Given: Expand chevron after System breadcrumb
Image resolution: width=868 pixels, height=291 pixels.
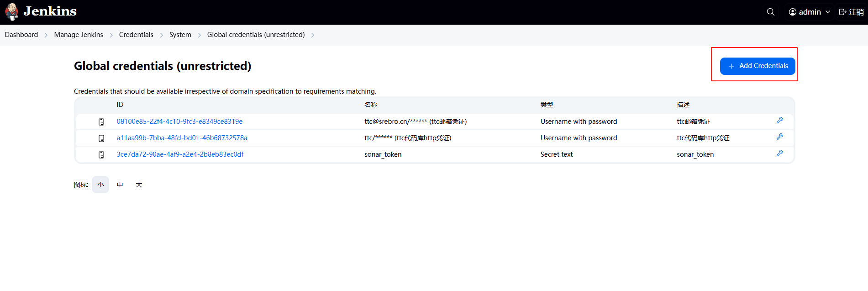Looking at the screenshot, I should 200,35.
